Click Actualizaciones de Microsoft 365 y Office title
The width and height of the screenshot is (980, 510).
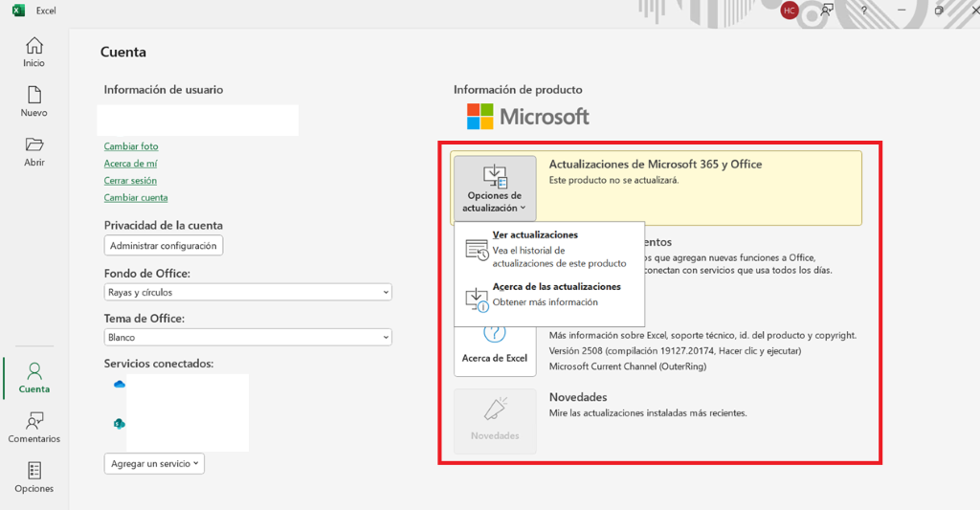click(656, 164)
